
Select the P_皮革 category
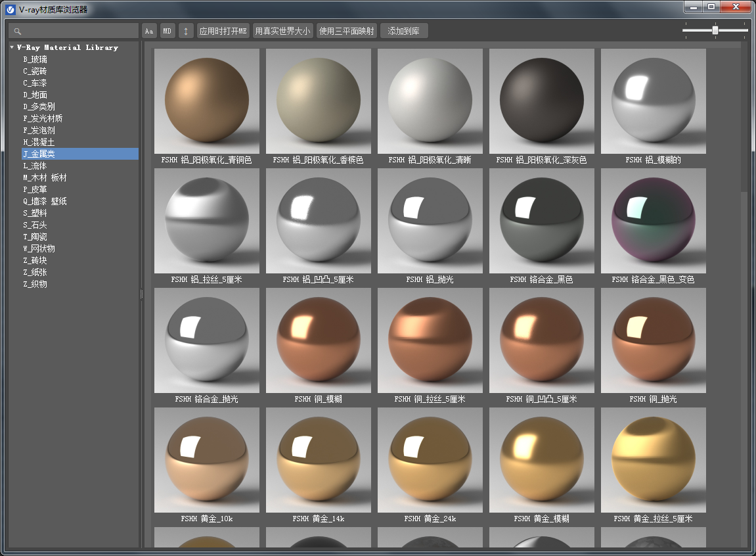pos(35,189)
